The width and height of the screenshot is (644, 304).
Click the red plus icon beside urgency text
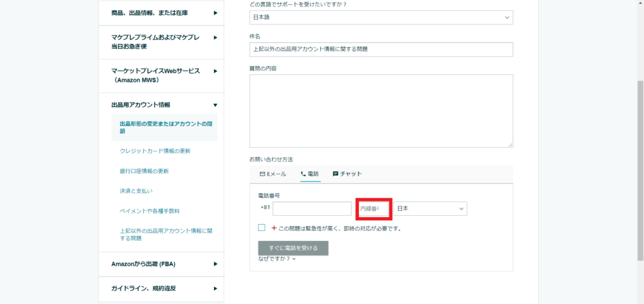(274, 228)
